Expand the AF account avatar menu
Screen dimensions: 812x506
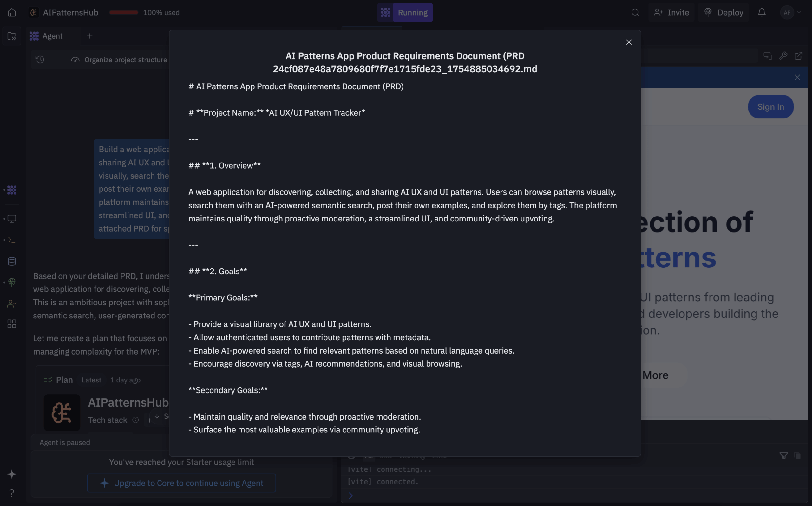coord(790,12)
